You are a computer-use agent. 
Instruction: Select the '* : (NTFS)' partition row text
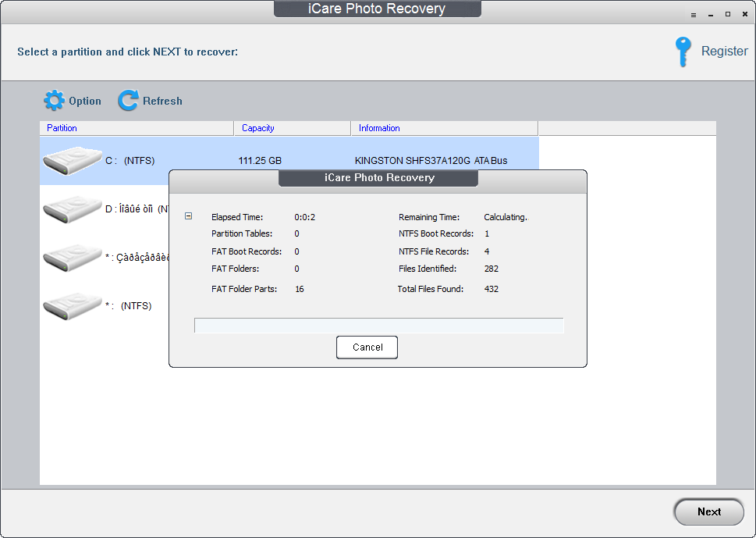(x=128, y=306)
